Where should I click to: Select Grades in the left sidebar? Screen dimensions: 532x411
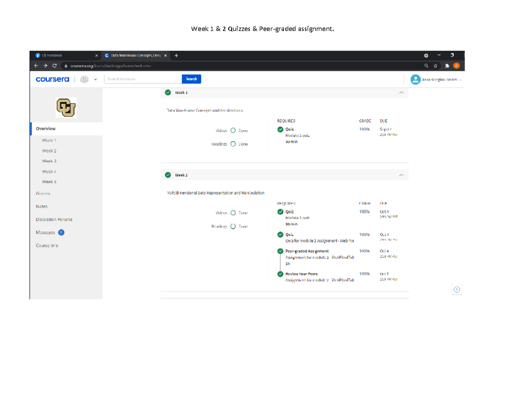coord(43,194)
